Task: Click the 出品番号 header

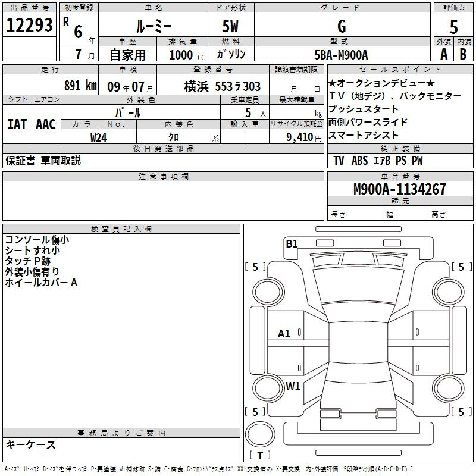Action: (x=29, y=8)
